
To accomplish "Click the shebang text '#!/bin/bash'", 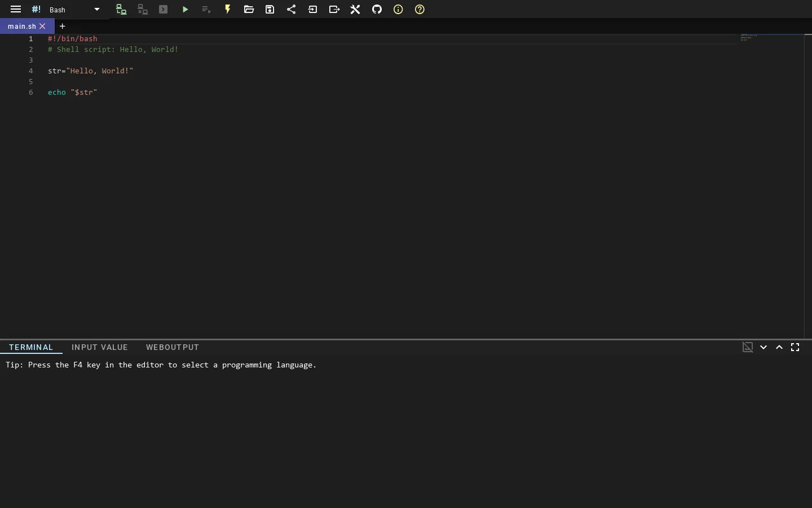I will [x=73, y=39].
